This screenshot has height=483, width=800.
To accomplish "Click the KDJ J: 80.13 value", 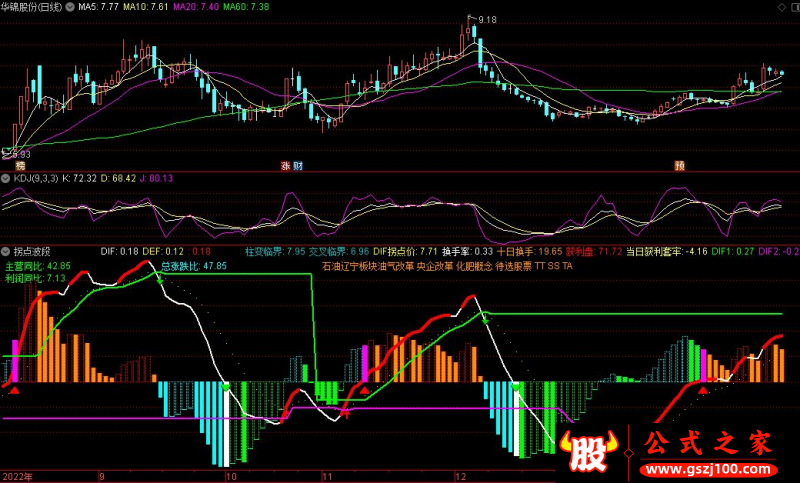I will 156,179.
